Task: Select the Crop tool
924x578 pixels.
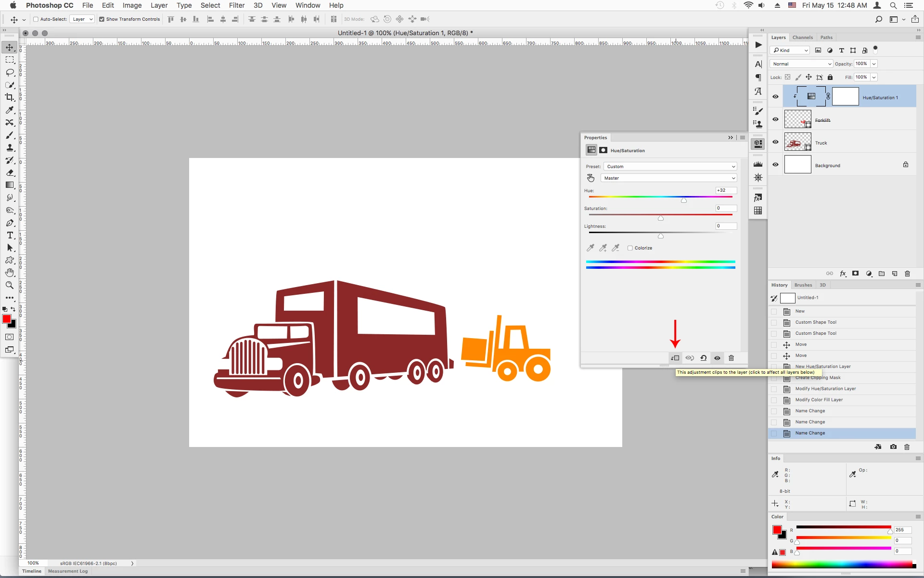Action: click(9, 97)
